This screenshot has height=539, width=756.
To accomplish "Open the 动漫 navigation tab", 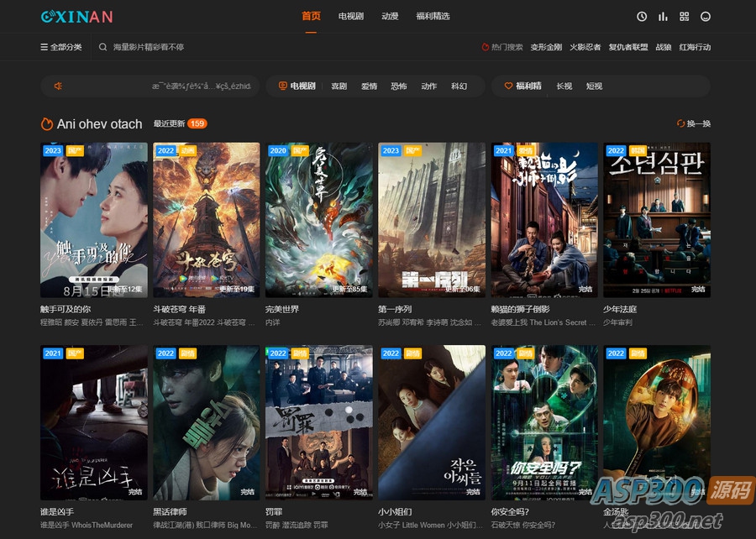I will click(390, 16).
